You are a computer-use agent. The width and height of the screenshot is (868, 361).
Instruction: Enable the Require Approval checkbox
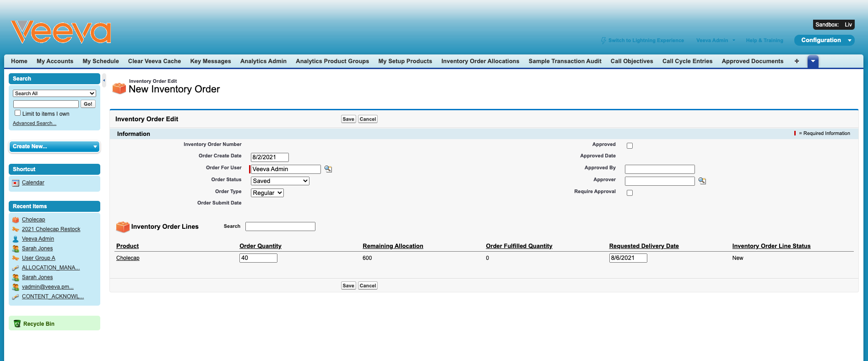point(629,193)
